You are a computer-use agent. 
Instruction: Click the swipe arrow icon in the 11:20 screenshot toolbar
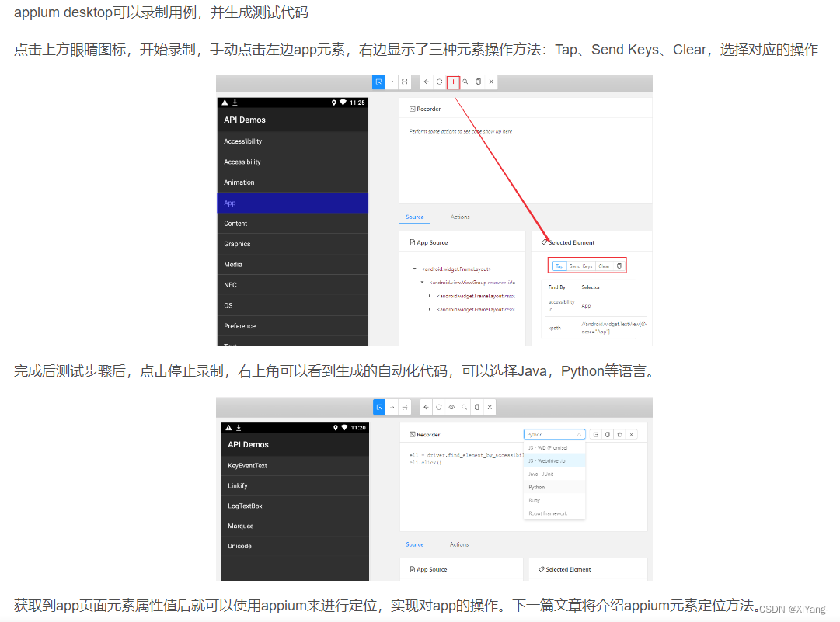pyautogui.click(x=392, y=408)
